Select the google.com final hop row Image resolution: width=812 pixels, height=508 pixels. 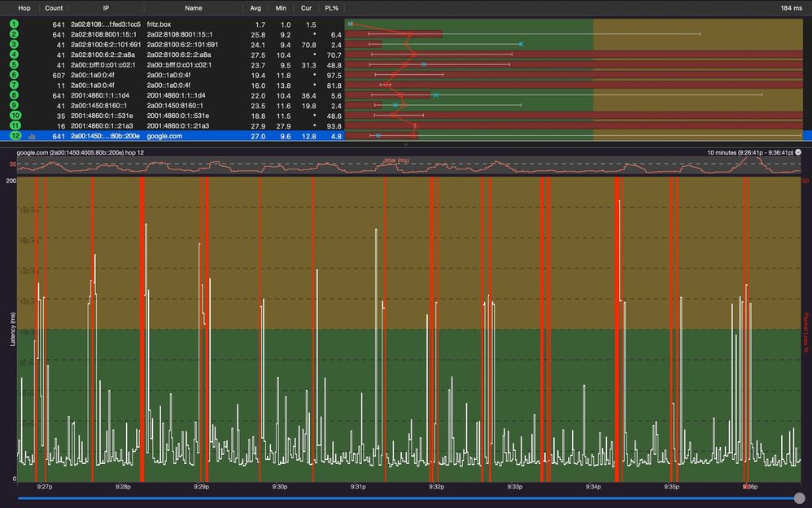click(164, 136)
